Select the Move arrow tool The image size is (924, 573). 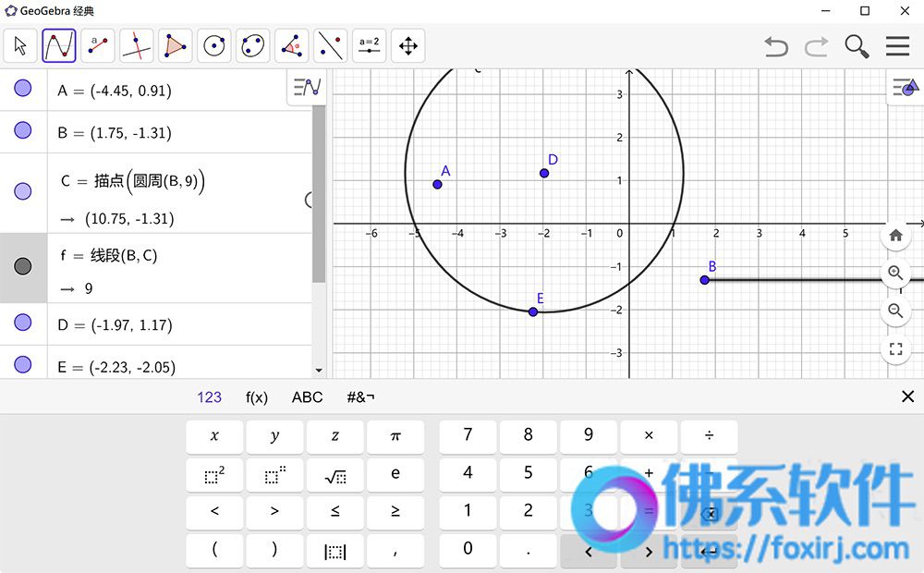(20, 45)
